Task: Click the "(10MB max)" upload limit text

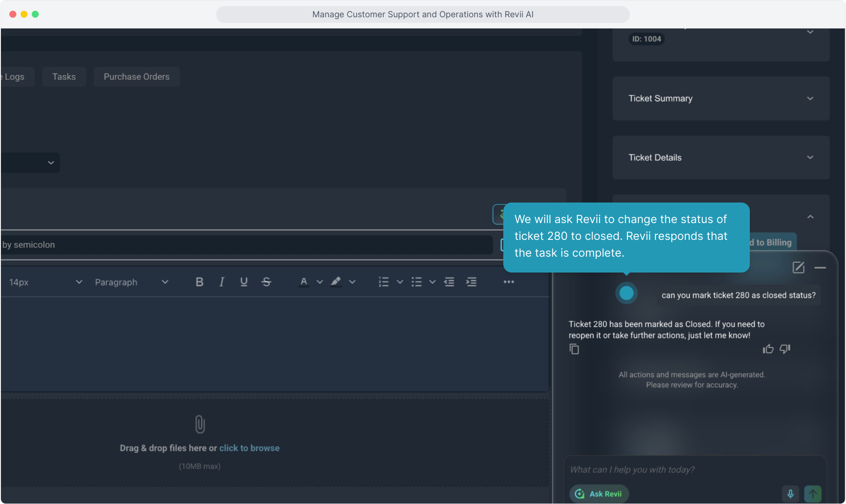Action: (200, 466)
